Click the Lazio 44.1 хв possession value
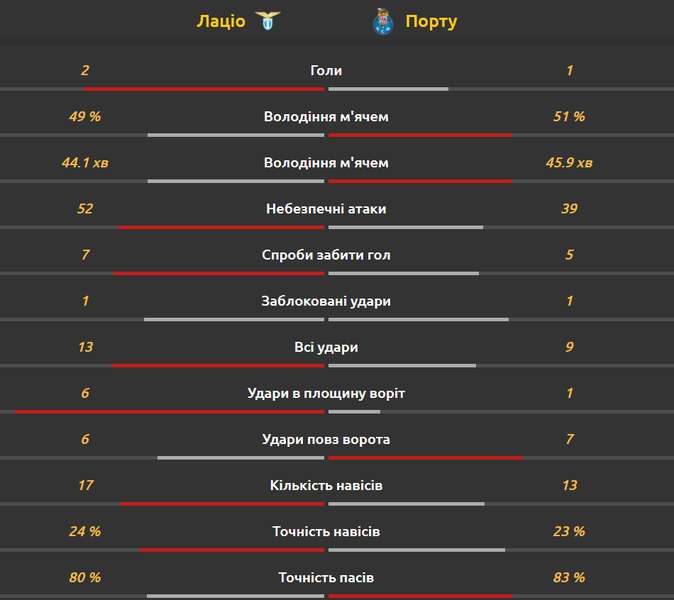Viewport: 674px width, 600px height. pyautogui.click(x=85, y=163)
